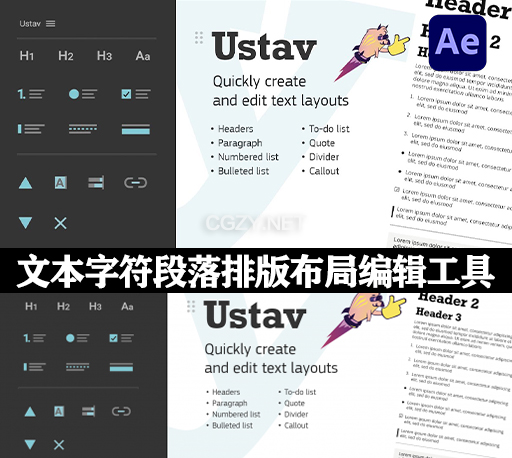The height and width of the screenshot is (458, 512).
Task: Click "Header 3" heading in the lower document
Action: click(x=439, y=314)
